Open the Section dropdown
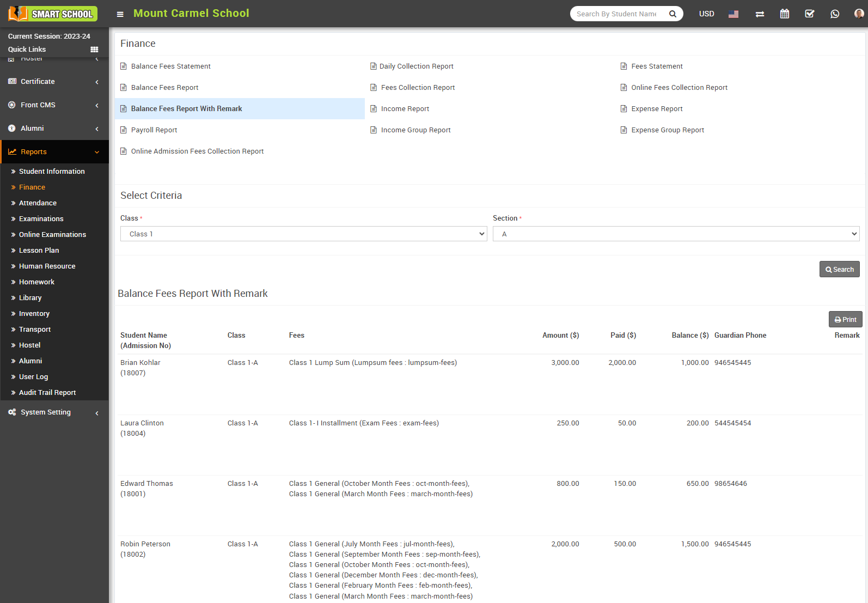 tap(676, 234)
